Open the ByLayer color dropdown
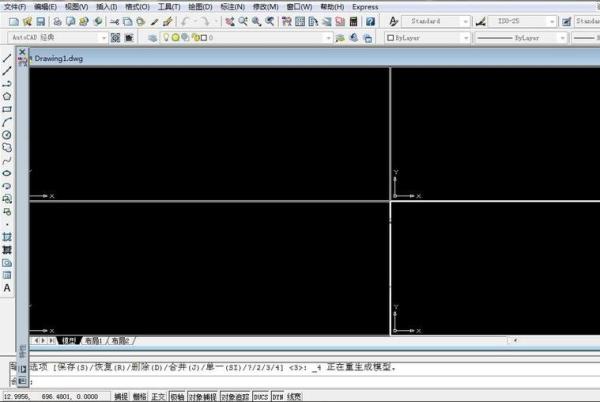The image size is (600, 402). (427, 38)
